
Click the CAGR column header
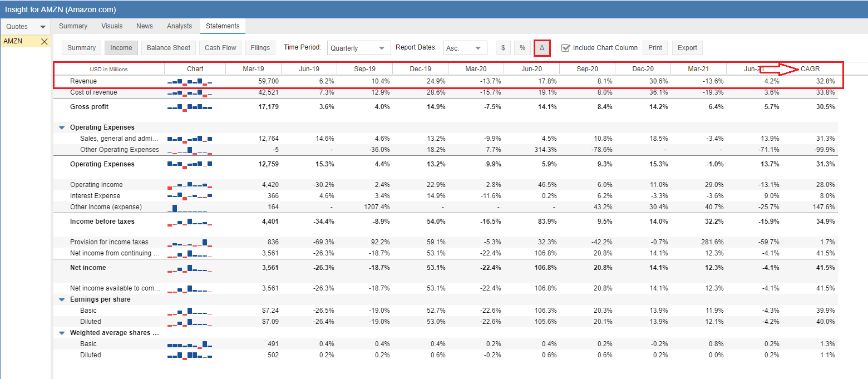click(x=810, y=69)
